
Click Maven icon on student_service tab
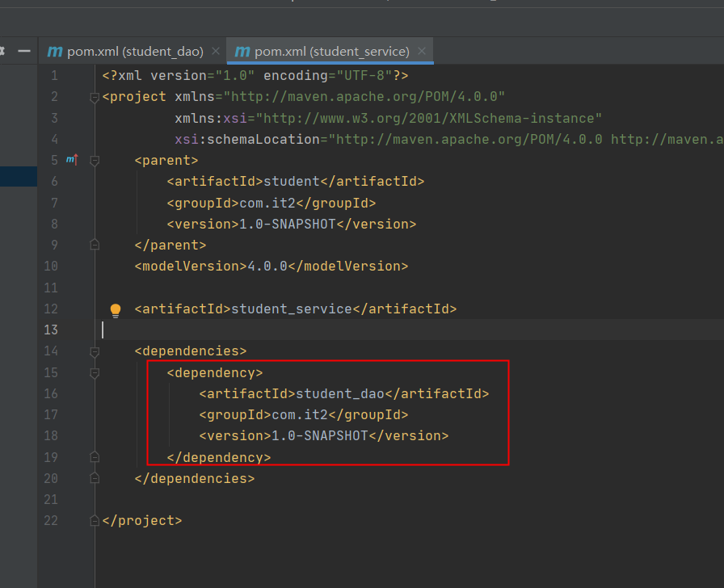242,51
